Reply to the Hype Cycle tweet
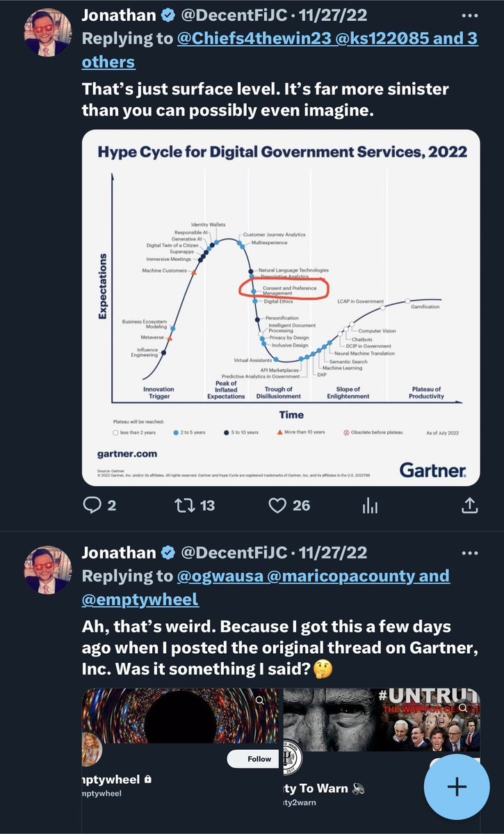504x834 pixels. 93,506
